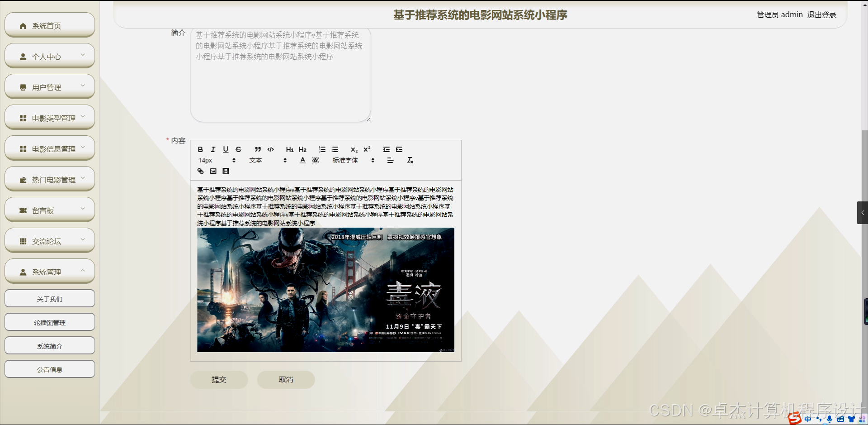
Task: Collapse the 系统管理 sidebar menu
Action: point(50,272)
